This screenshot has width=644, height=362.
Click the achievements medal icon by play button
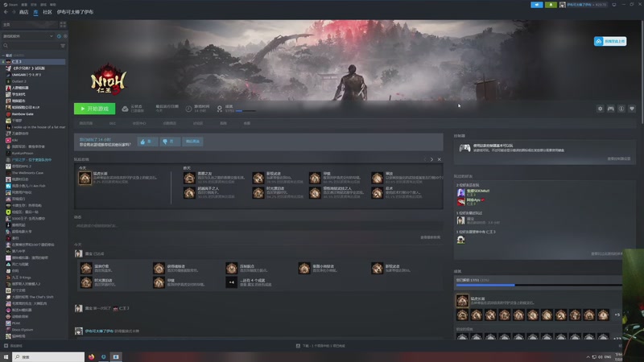[x=220, y=109]
